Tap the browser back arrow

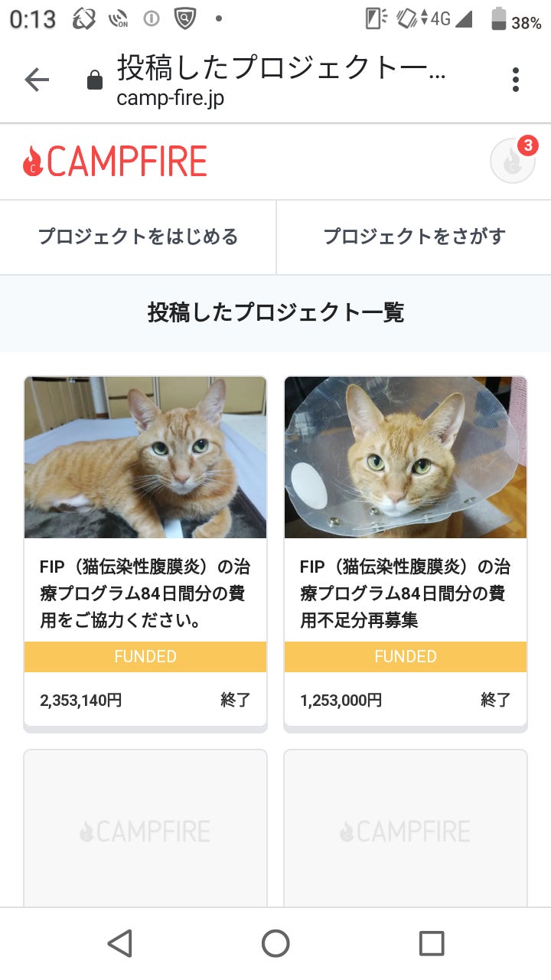(37, 80)
